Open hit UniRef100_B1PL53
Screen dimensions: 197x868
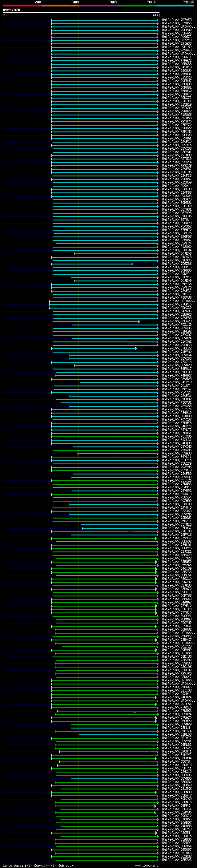tap(177, 734)
